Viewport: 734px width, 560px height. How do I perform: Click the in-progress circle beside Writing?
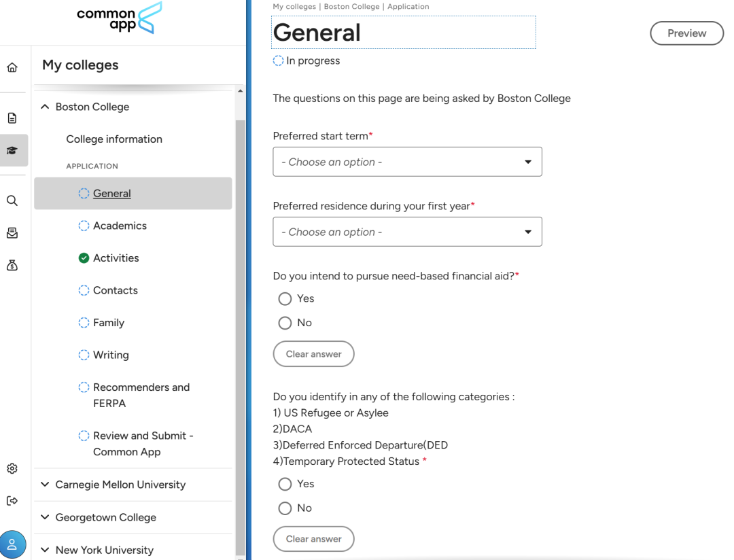click(84, 355)
